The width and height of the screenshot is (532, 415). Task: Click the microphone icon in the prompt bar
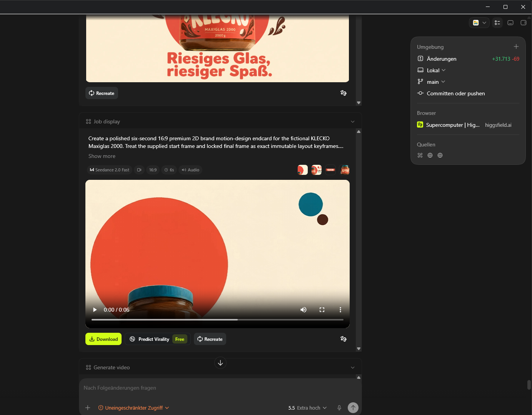point(339,408)
